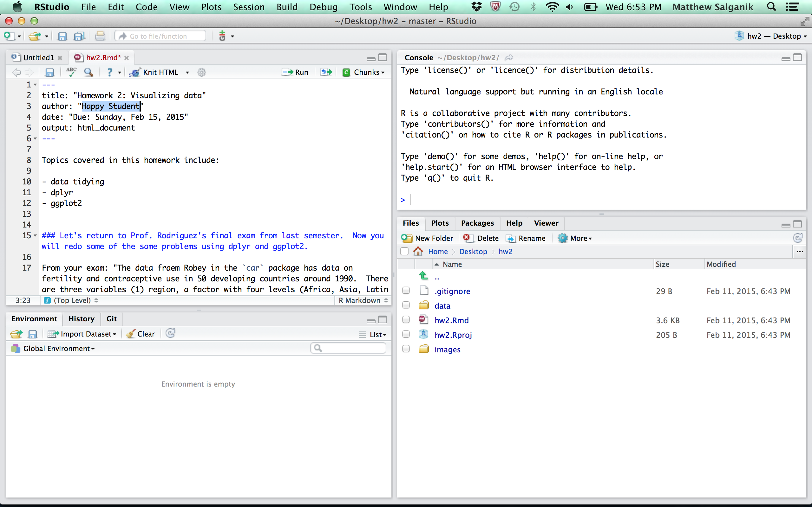This screenshot has width=812, height=507.
Task: Click the print document icon
Action: tap(100, 36)
